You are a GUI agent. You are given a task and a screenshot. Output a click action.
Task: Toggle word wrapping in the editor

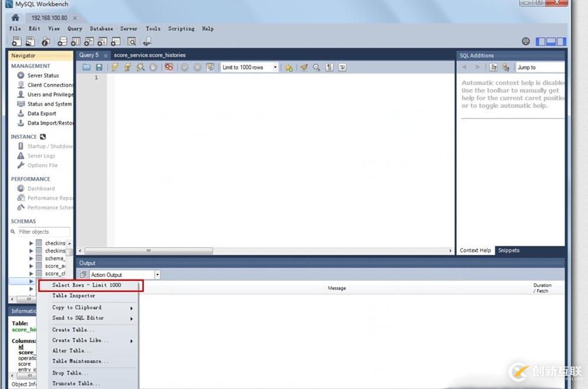coord(342,67)
